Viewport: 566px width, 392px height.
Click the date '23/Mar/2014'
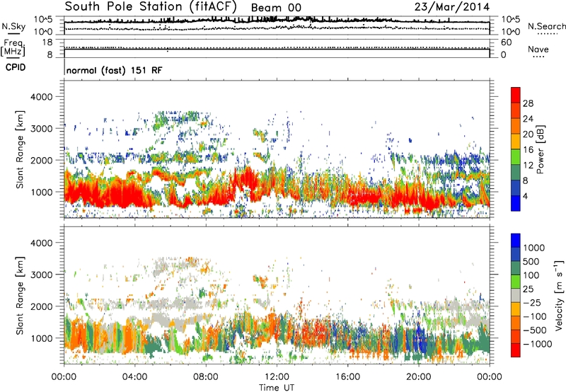pos(452,7)
